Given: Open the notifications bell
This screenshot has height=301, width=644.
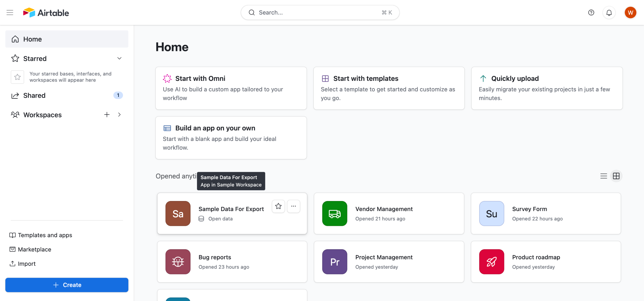Looking at the screenshot, I should (609, 13).
